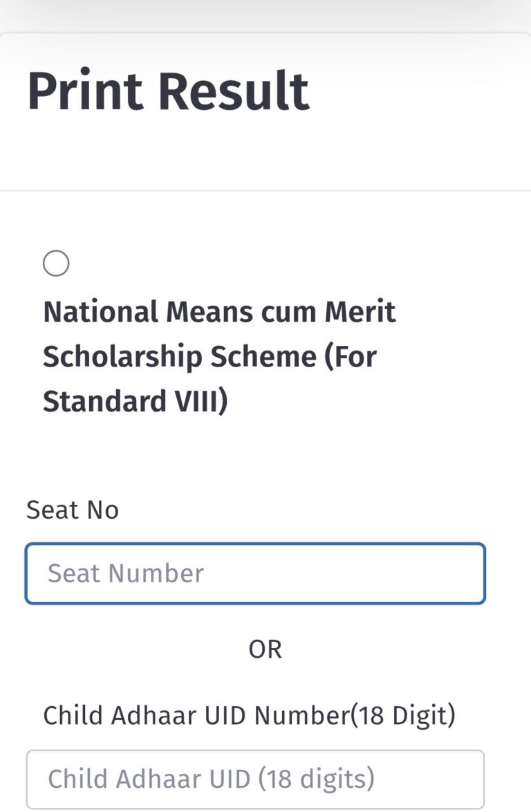Select the National Means cum Merit Scholarship radio button
Viewport: 531px width, 812px height.
[x=57, y=263]
